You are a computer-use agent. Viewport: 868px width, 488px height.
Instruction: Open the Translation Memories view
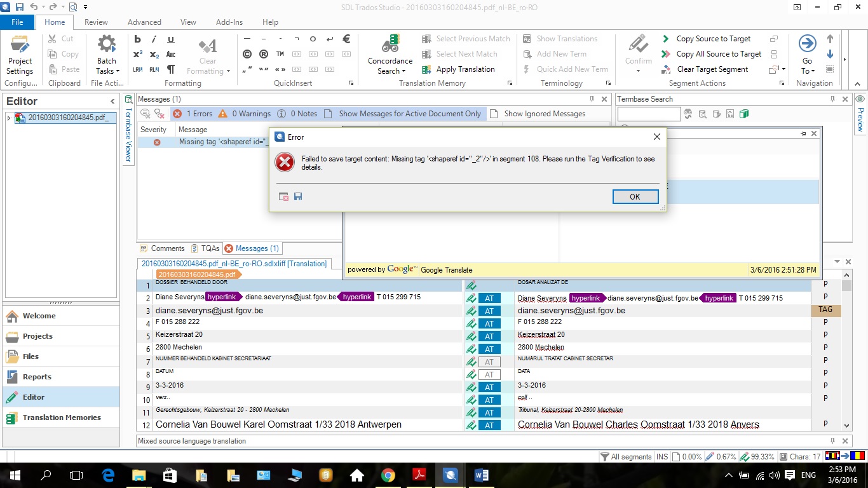(62, 417)
